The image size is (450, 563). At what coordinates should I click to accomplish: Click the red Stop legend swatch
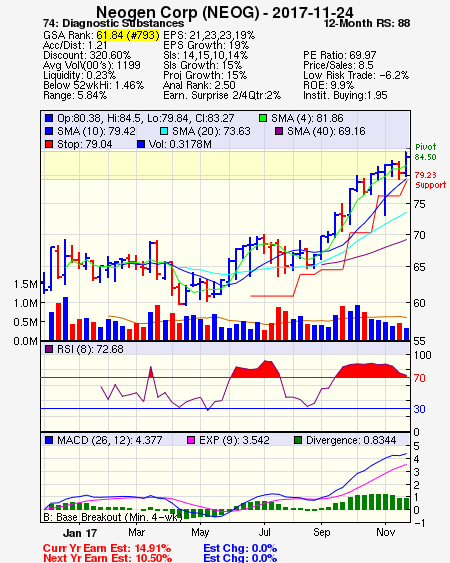tap(49, 144)
